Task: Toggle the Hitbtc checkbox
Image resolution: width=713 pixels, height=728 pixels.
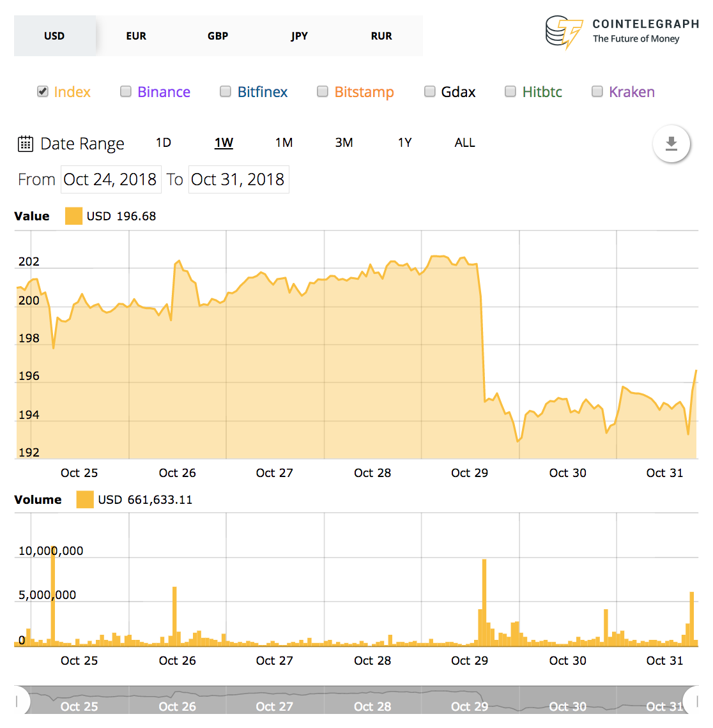Action: [x=510, y=91]
